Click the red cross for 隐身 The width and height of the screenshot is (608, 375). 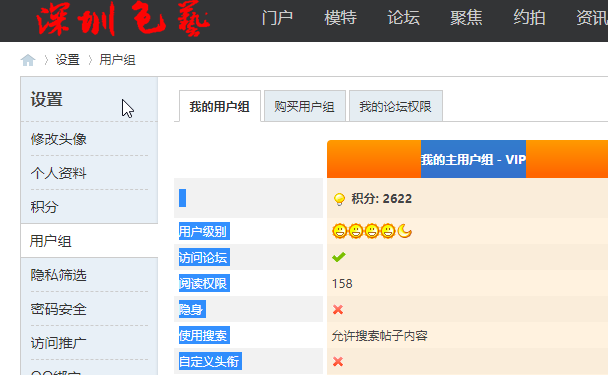(x=338, y=309)
